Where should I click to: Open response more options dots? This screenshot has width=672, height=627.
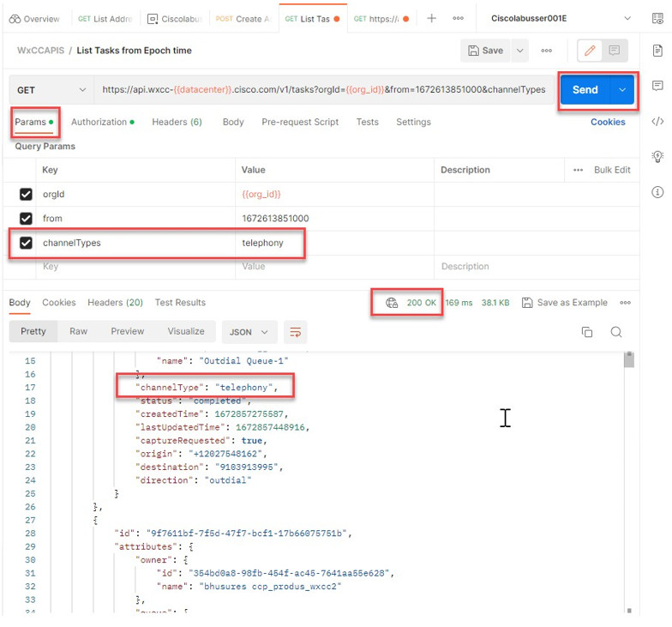coord(626,303)
